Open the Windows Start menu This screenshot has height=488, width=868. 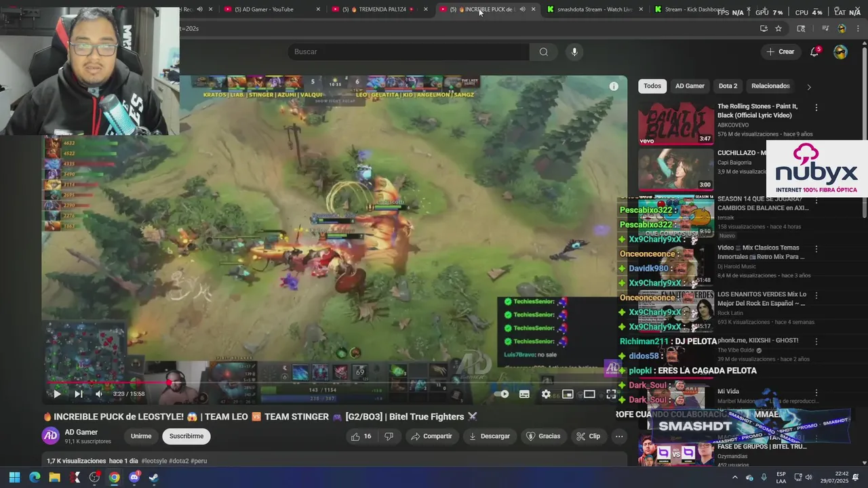(14, 477)
